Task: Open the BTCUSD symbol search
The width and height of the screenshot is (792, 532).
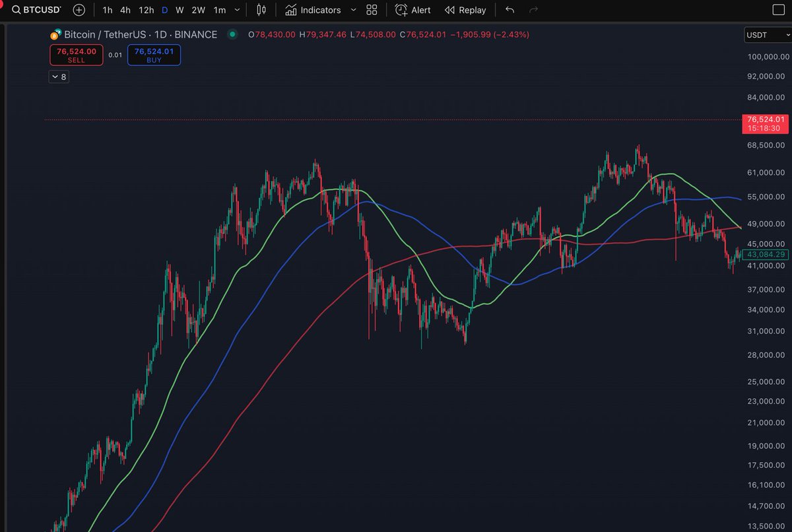Action: (36, 10)
